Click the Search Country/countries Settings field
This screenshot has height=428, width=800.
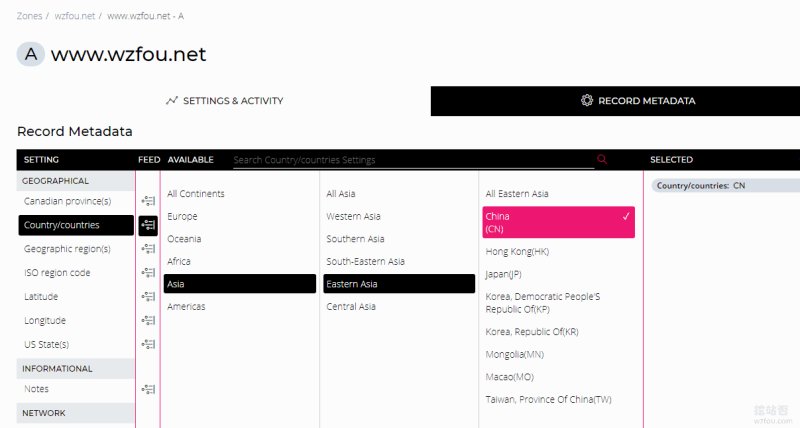[413, 160]
